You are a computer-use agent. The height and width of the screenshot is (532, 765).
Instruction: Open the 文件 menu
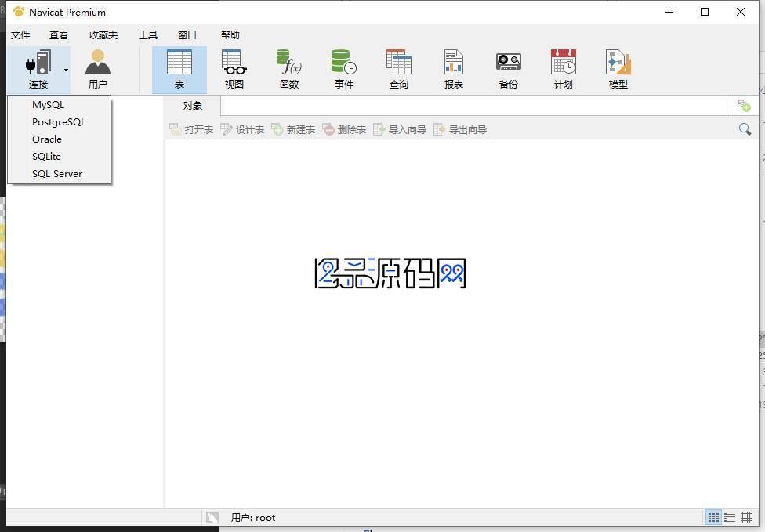(20, 35)
